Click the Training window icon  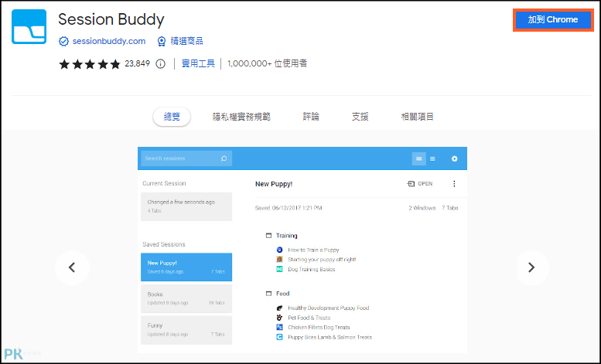point(268,236)
